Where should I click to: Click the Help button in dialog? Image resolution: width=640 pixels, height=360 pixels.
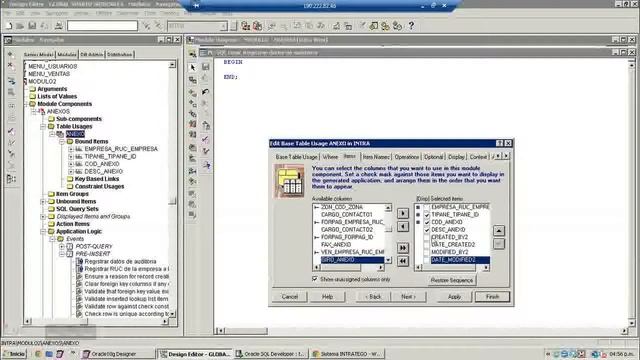[x=327, y=297]
